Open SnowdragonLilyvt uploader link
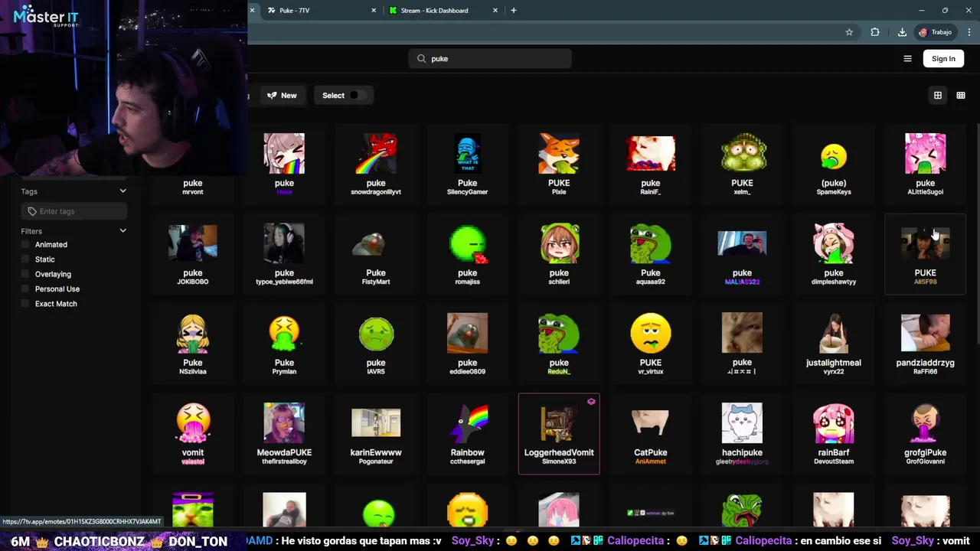Viewport: 980px width, 551px height. 376,192
